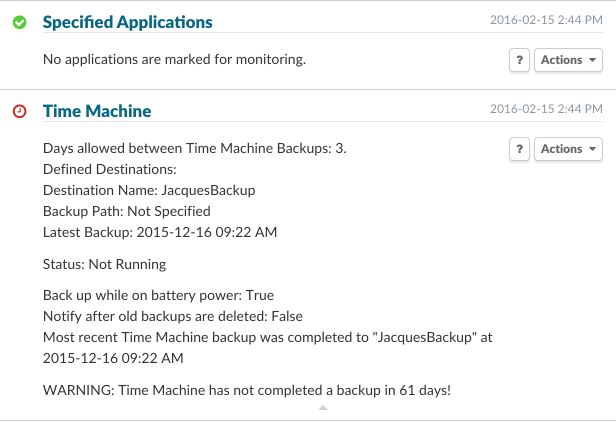The image size is (616, 426).
Task: Open the Specified Applications heading link
Action: 128,22
